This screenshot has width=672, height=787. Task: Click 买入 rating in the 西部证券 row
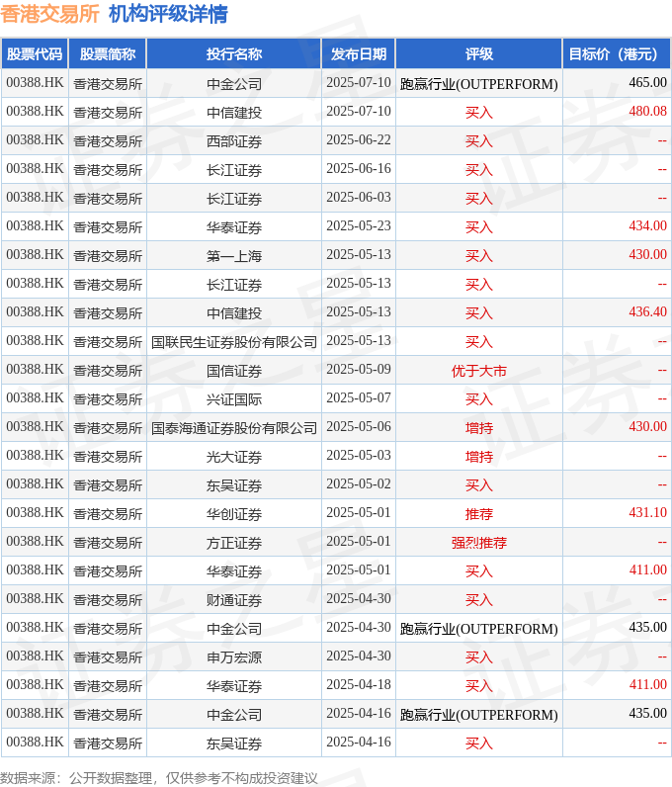478,141
